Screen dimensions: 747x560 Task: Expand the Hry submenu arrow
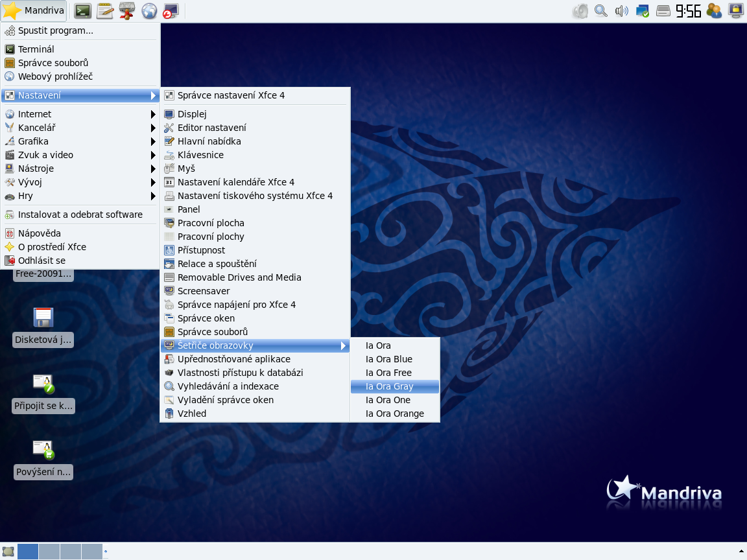coord(153,196)
